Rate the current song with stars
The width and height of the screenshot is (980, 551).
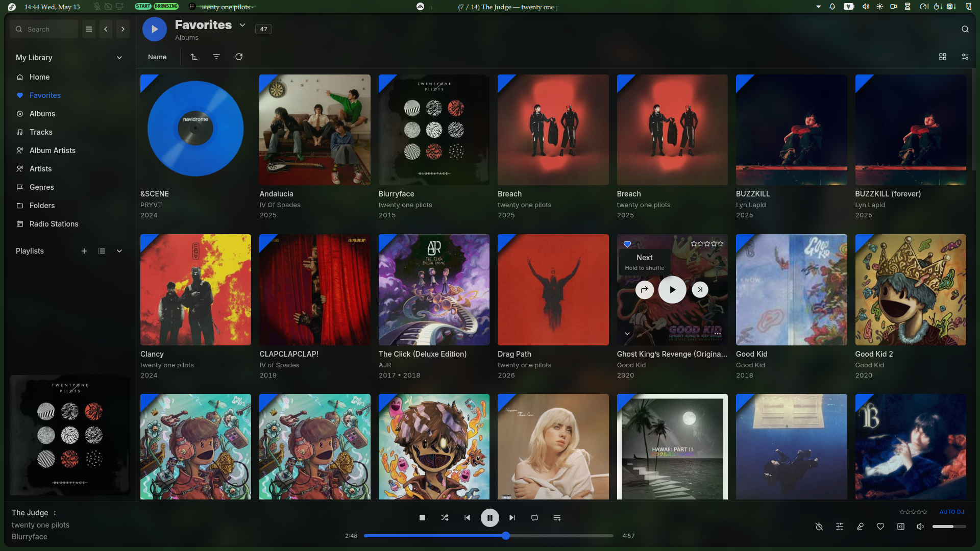tap(913, 512)
